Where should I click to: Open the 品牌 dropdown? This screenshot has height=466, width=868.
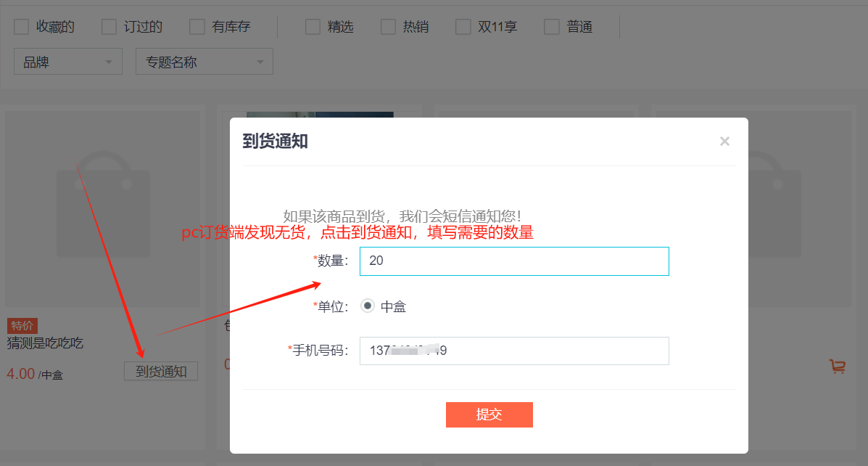coord(68,62)
